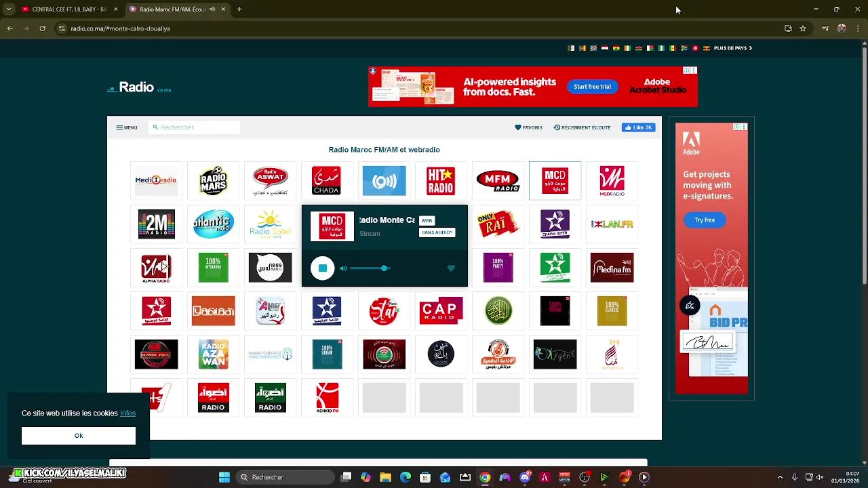This screenshot has width=868, height=488.
Task: Open the Yabiladi radio tile
Action: (214, 311)
